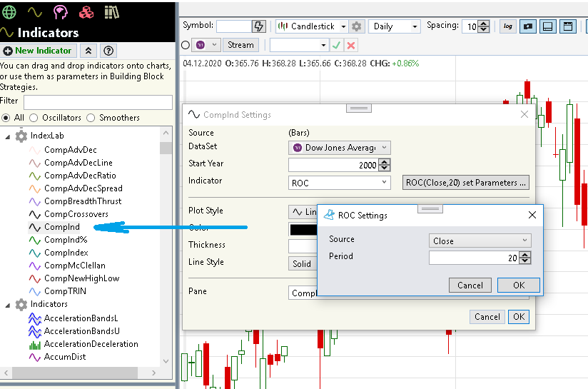Open the Candlestick chart style dropdown
The image size is (588, 389).
point(312,26)
